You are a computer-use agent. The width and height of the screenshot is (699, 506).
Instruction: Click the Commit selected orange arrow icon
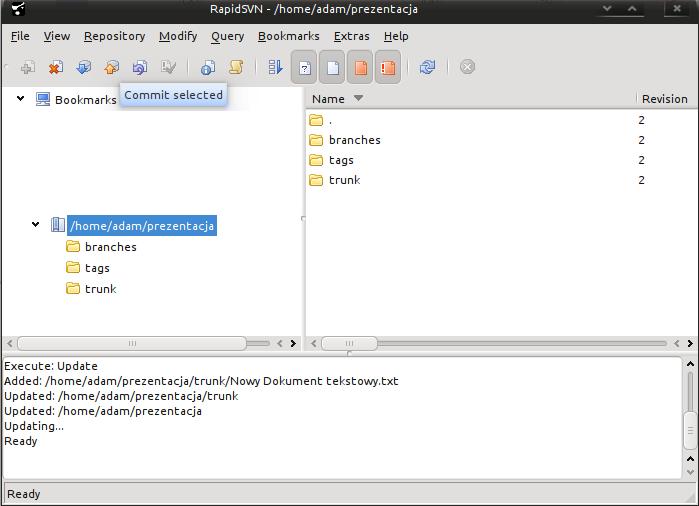pos(111,68)
